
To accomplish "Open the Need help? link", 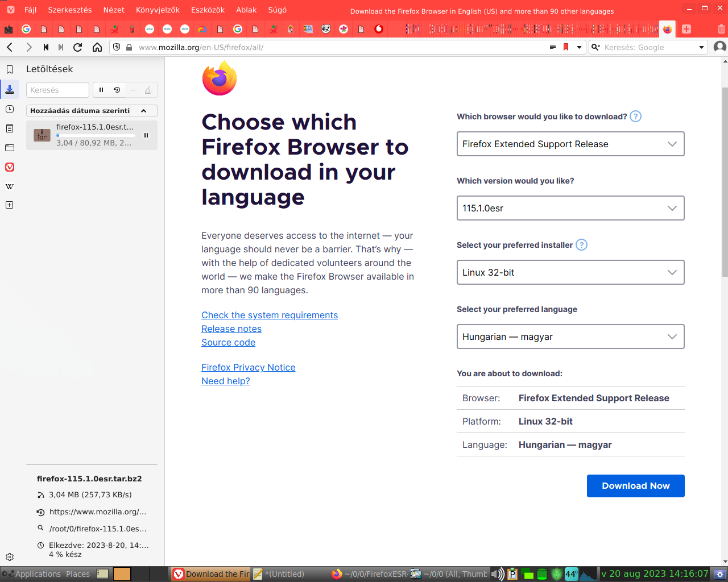I will (226, 381).
